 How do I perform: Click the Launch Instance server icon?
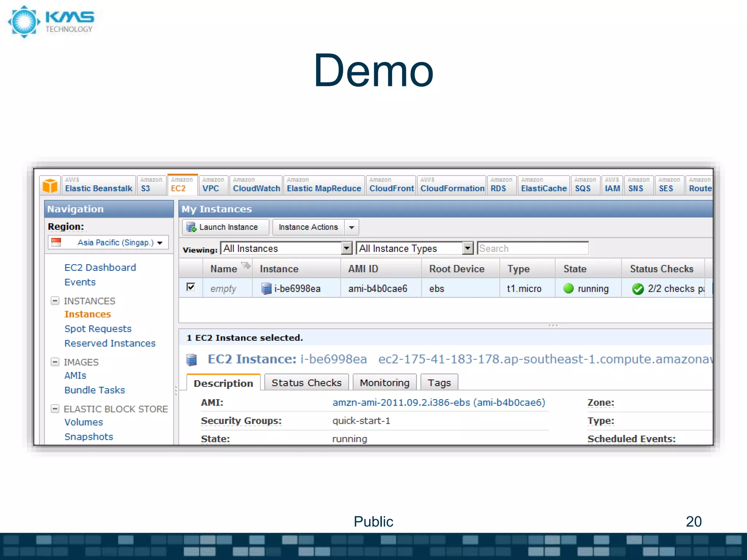pyautogui.click(x=191, y=227)
